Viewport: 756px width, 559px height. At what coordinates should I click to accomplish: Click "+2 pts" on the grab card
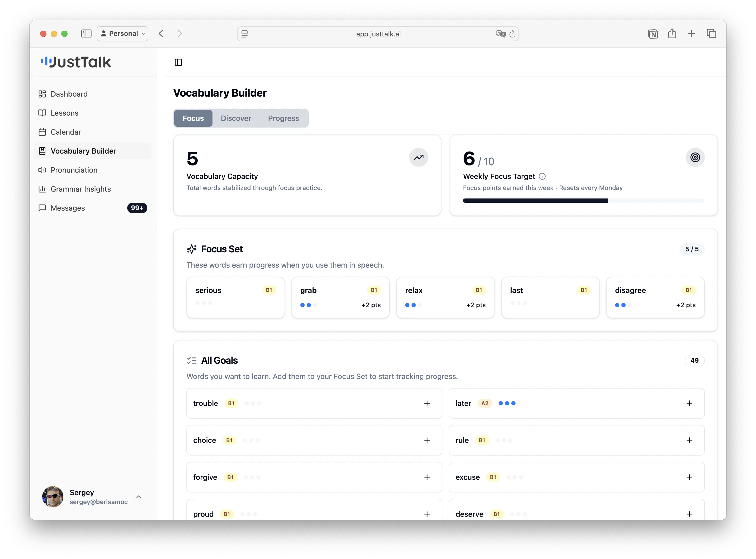pos(371,305)
